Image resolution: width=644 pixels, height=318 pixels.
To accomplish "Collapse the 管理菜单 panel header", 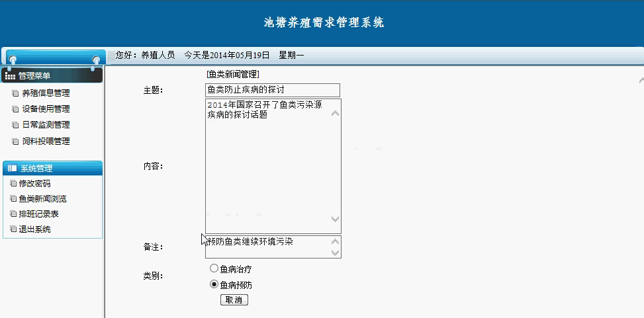I will click(x=52, y=75).
